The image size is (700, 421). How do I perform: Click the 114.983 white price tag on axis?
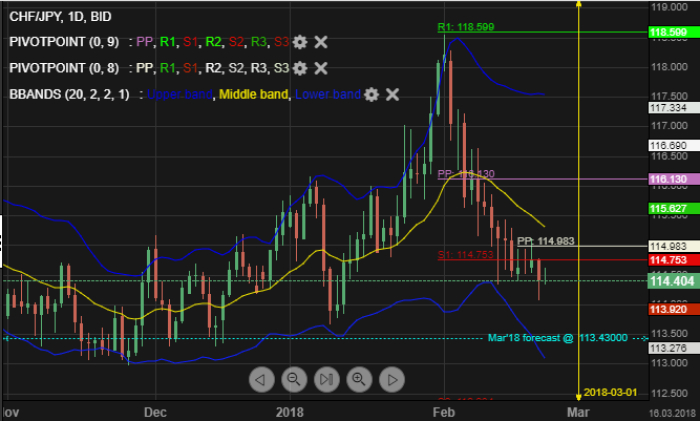[x=674, y=246]
